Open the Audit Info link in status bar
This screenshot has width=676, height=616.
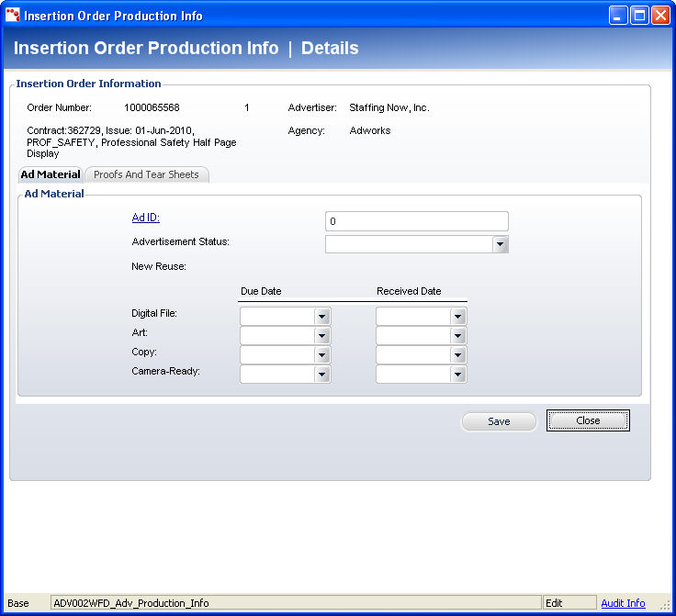(623, 603)
